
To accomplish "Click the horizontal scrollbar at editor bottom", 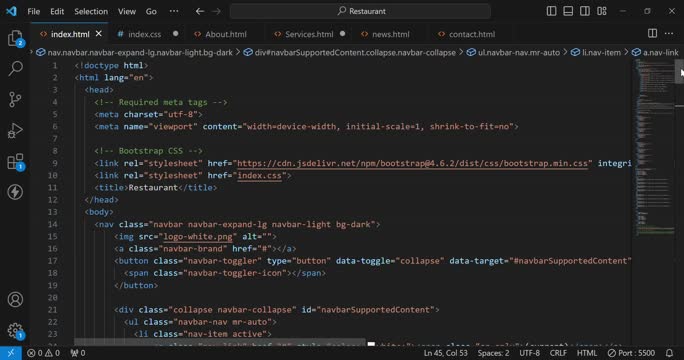I will 219,342.
